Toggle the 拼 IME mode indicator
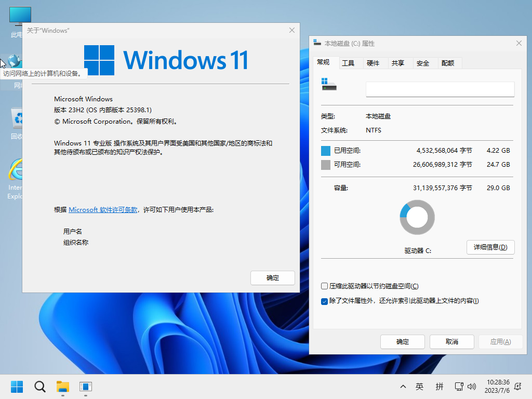This screenshot has height=399, width=532. click(x=440, y=387)
